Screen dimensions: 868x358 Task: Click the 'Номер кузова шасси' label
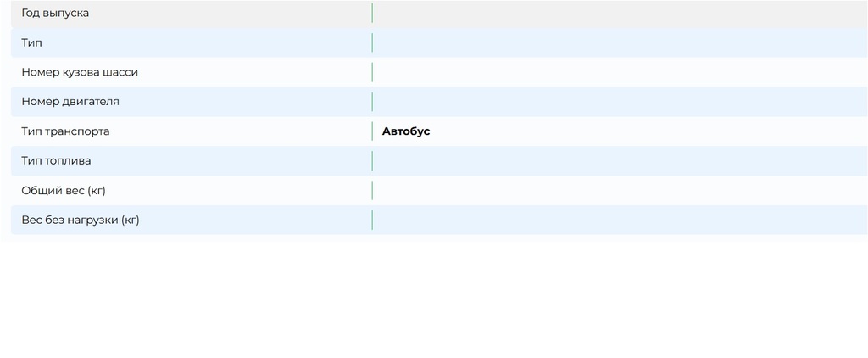coord(80,72)
